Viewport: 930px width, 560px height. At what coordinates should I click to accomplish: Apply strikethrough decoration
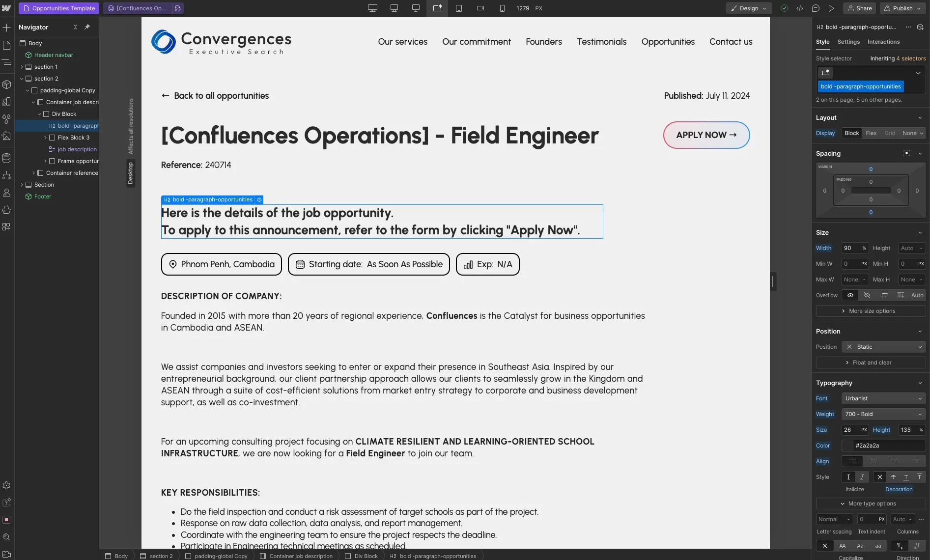893,477
